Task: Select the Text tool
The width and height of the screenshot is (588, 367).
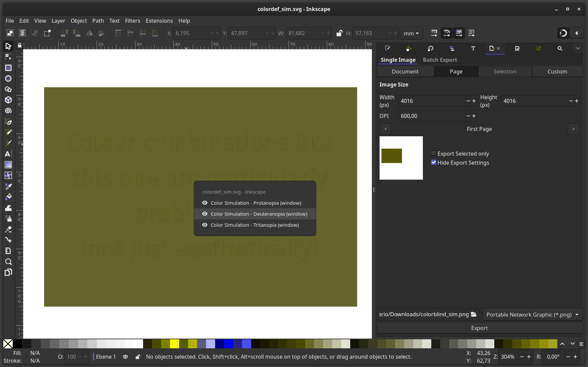Action: click(8, 154)
